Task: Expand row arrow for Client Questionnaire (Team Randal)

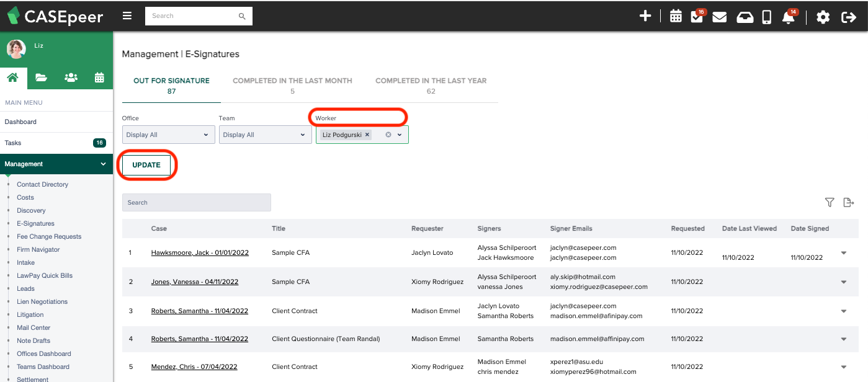Action: point(844,339)
